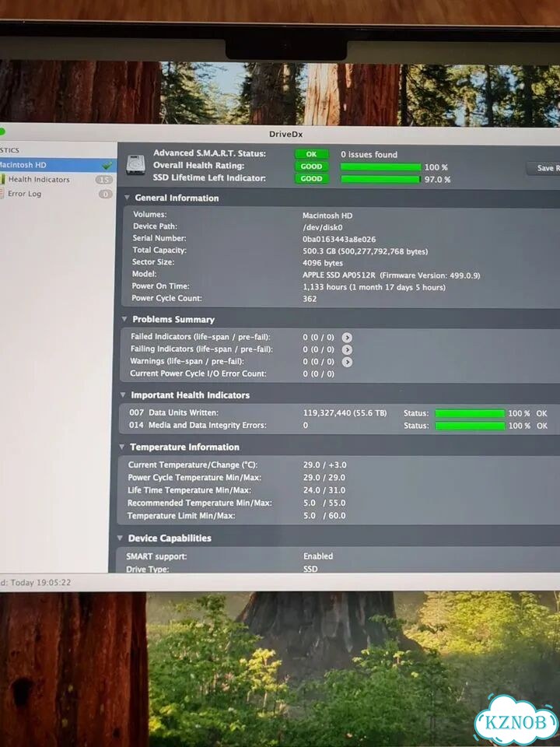Screen dimensions: 560x747
Task: Click the Volumes value Macintosh HD
Action: pyautogui.click(x=327, y=216)
